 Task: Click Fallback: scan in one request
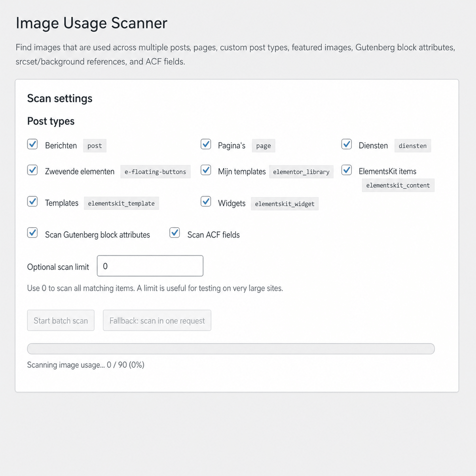(x=157, y=321)
